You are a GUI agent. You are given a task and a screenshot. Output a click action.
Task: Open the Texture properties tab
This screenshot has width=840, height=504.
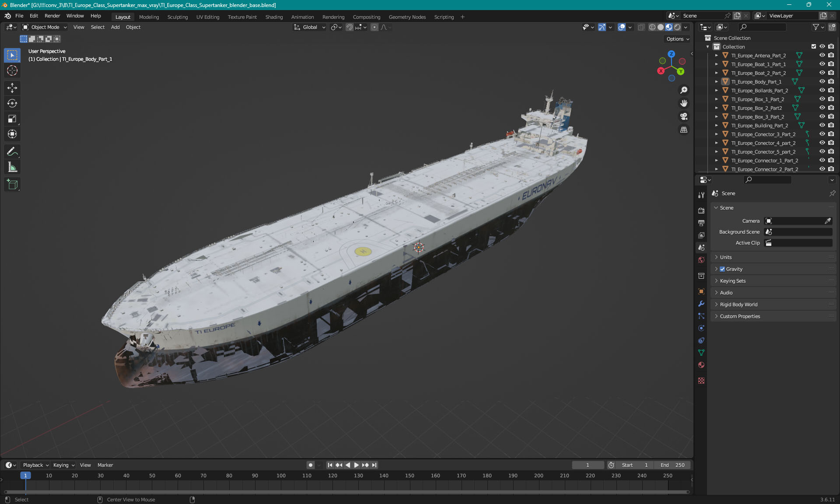pos(701,381)
